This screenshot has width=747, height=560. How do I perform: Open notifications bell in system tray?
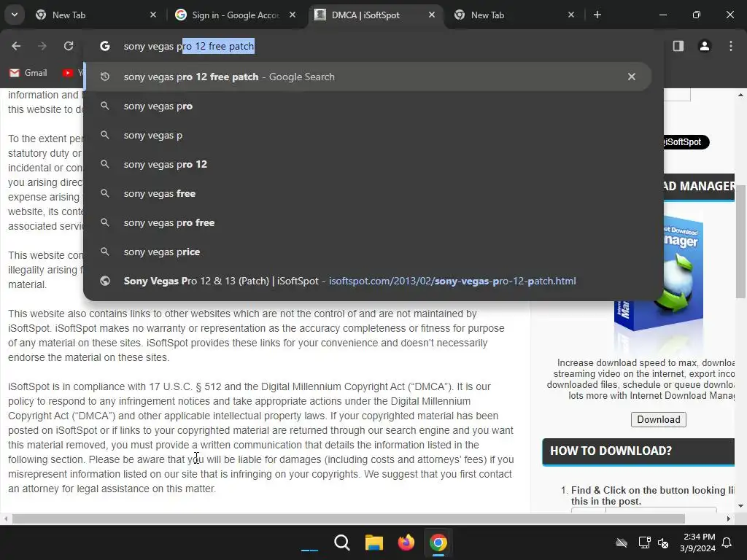(x=727, y=542)
